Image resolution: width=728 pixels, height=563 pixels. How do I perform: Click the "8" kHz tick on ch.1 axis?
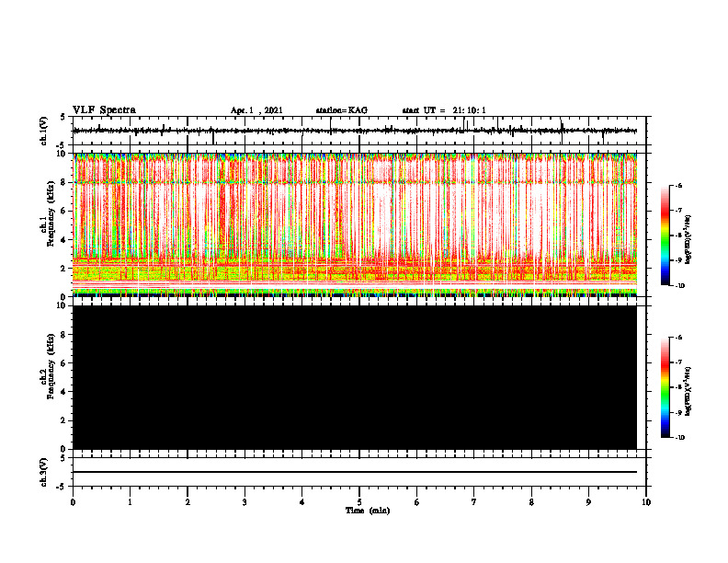tap(64, 182)
